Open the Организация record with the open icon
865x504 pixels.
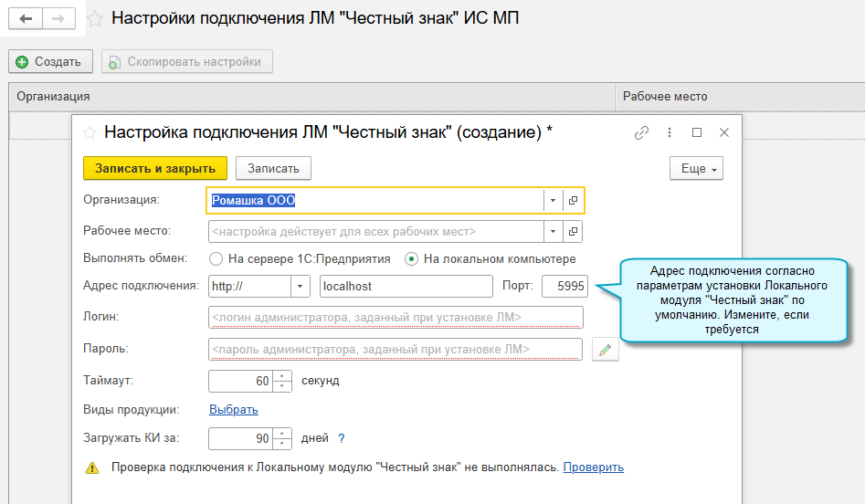[x=574, y=200]
